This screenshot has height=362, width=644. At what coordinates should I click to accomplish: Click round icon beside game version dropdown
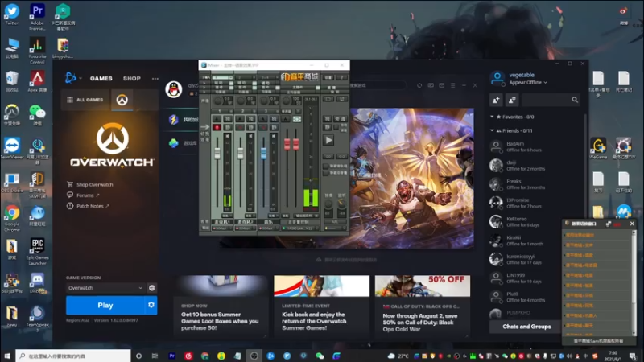(152, 288)
